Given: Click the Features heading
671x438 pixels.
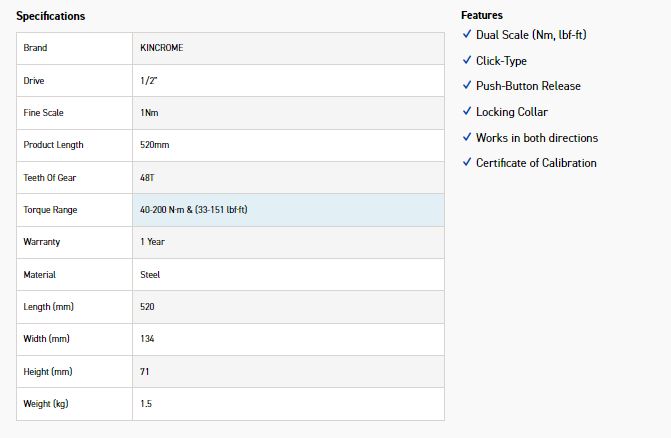Looking at the screenshot, I should [x=482, y=15].
